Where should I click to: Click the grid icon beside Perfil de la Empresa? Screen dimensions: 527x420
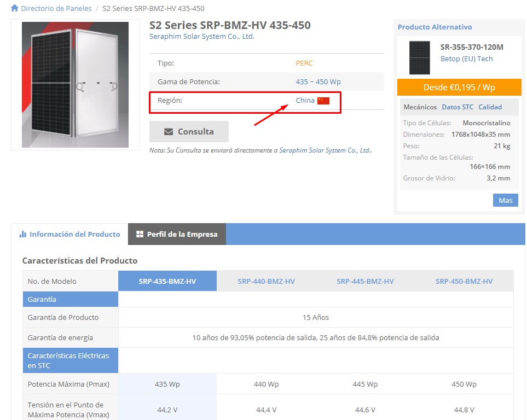(x=140, y=234)
